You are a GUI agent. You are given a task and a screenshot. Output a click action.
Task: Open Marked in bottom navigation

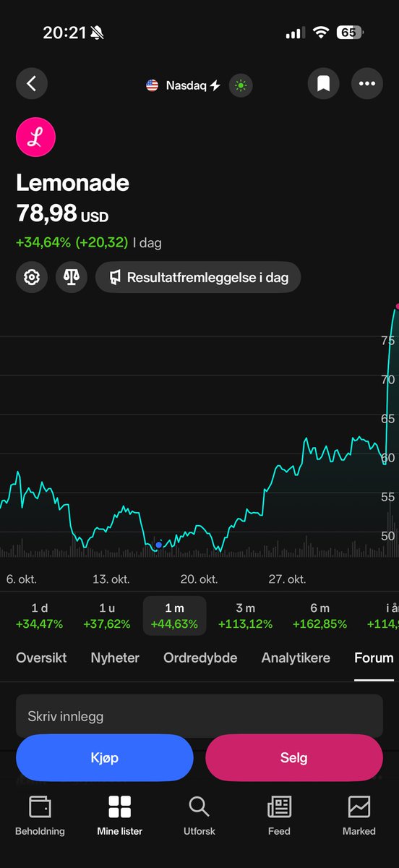(x=359, y=816)
